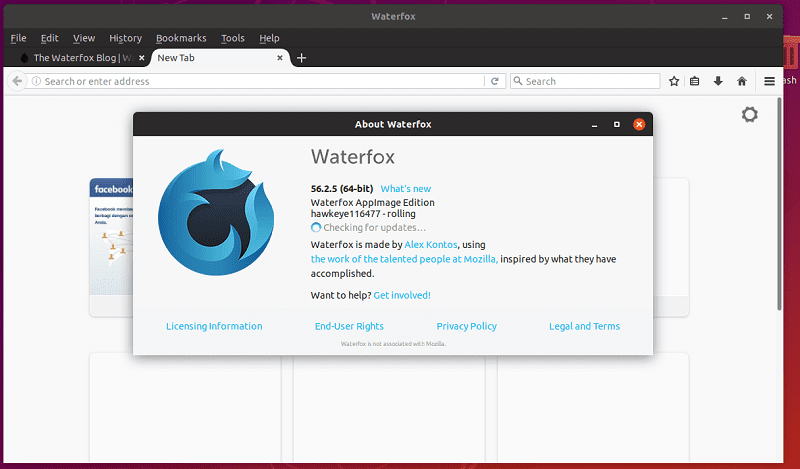Open the What's new link
Image resolution: width=800 pixels, height=469 pixels.
(406, 189)
